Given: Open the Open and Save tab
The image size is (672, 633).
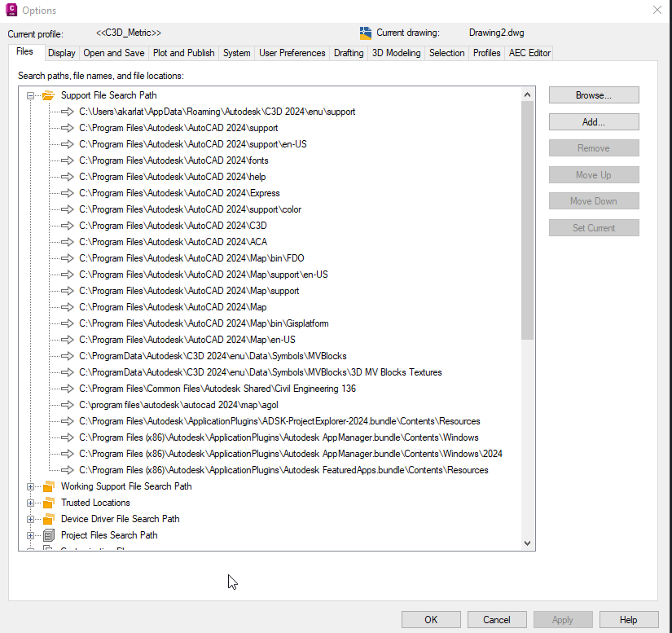Looking at the screenshot, I should click(x=113, y=53).
